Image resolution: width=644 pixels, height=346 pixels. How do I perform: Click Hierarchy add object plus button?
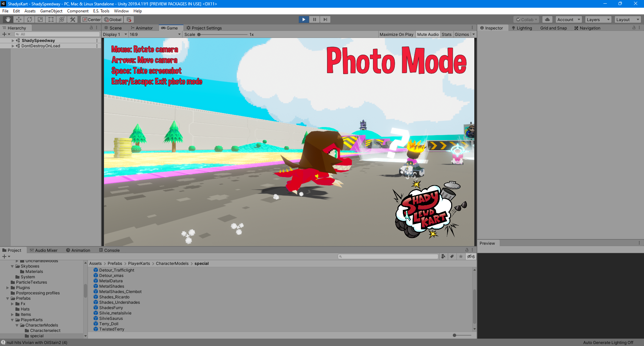tap(6, 34)
